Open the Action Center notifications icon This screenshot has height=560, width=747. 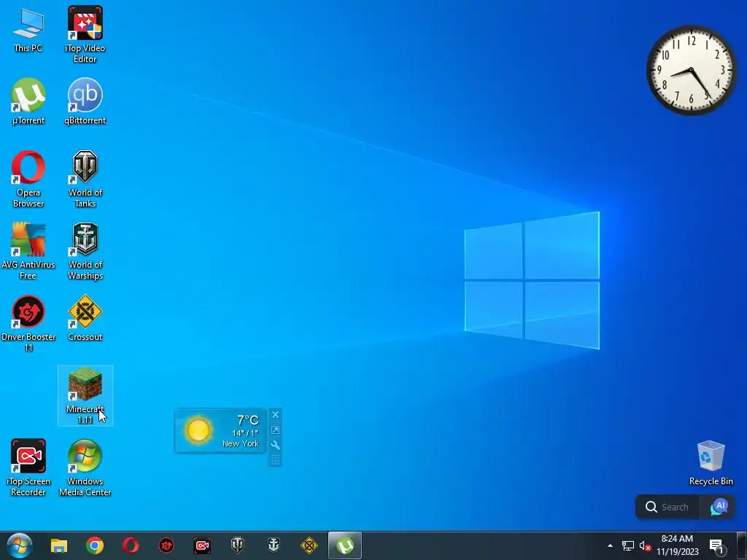716,545
